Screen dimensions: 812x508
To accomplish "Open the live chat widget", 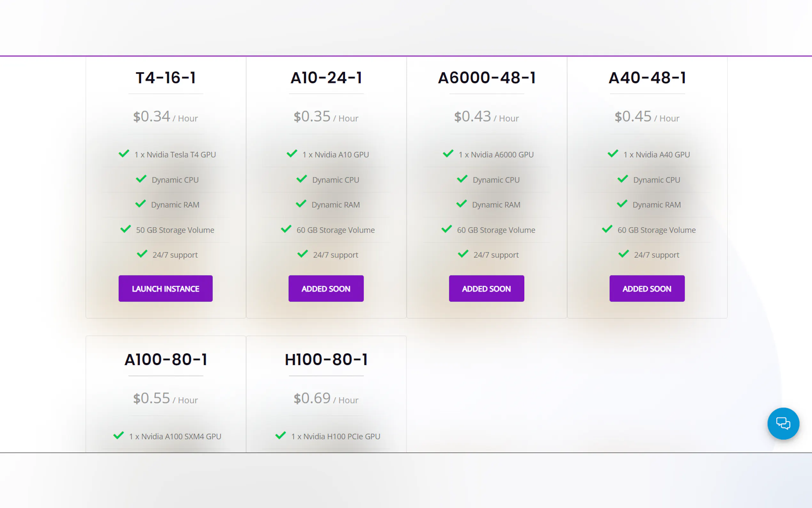I will (x=783, y=423).
